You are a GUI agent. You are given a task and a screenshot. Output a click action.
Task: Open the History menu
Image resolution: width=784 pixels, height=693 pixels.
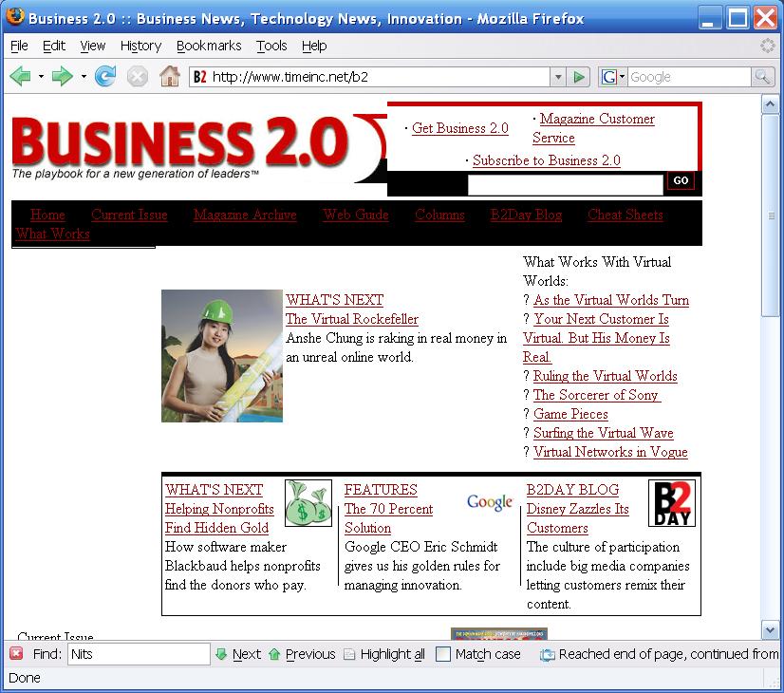point(140,46)
